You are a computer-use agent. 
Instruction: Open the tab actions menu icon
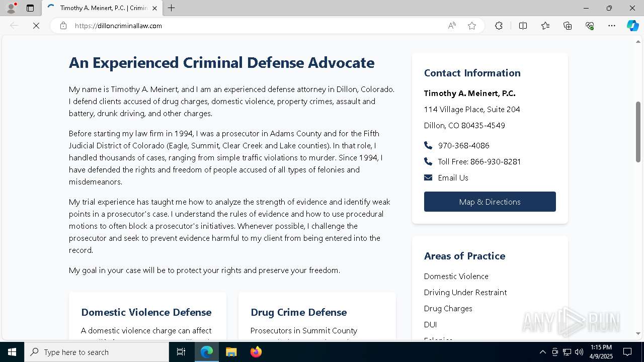tap(30, 8)
